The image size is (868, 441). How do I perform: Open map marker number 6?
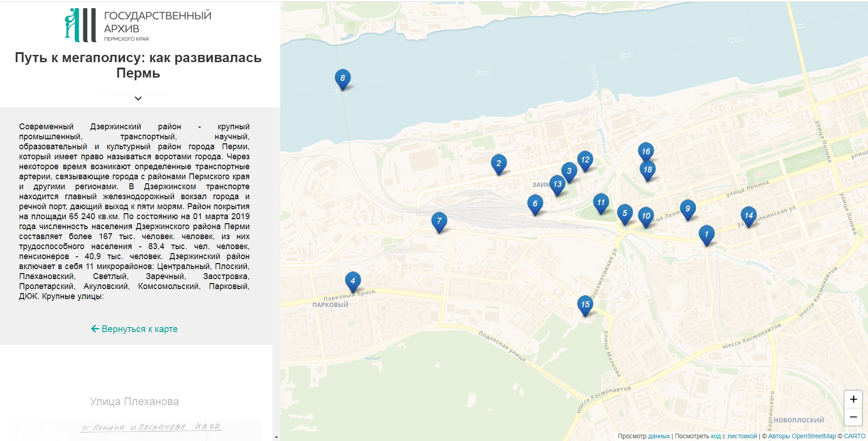click(535, 204)
